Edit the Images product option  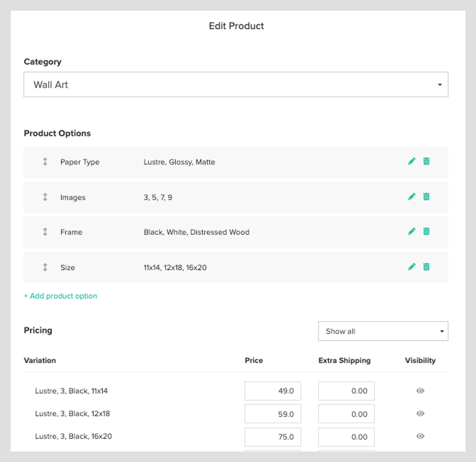412,197
